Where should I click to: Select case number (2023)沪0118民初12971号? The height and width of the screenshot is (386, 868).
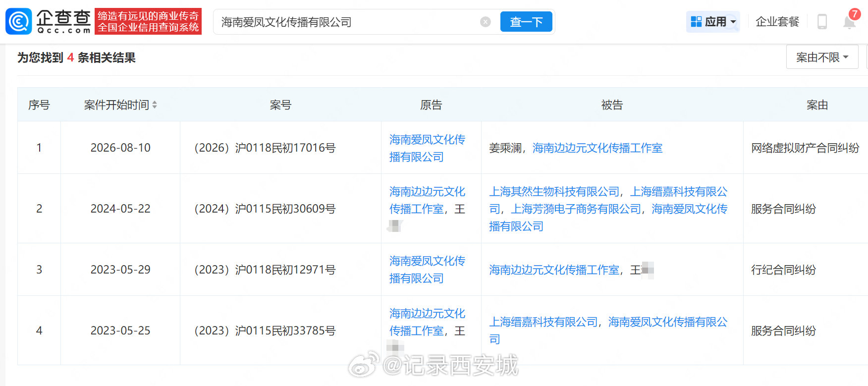[265, 270]
